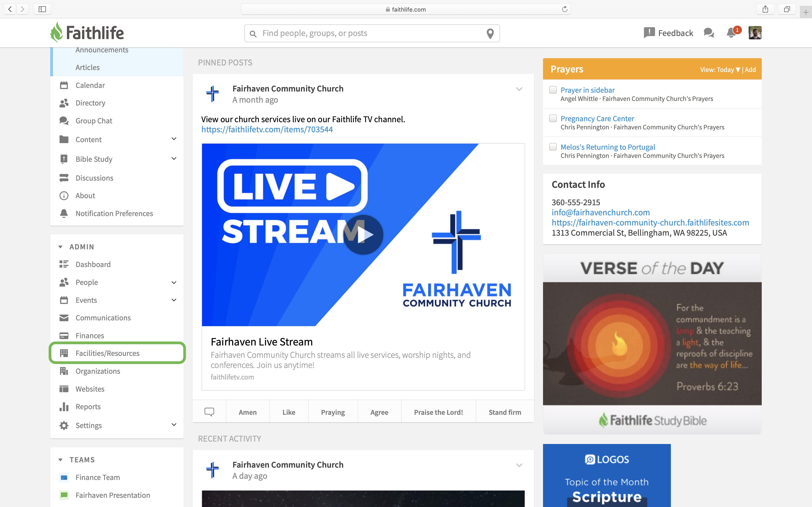Play the Fairhaven Live Stream video
The width and height of the screenshot is (812, 507).
point(363,235)
